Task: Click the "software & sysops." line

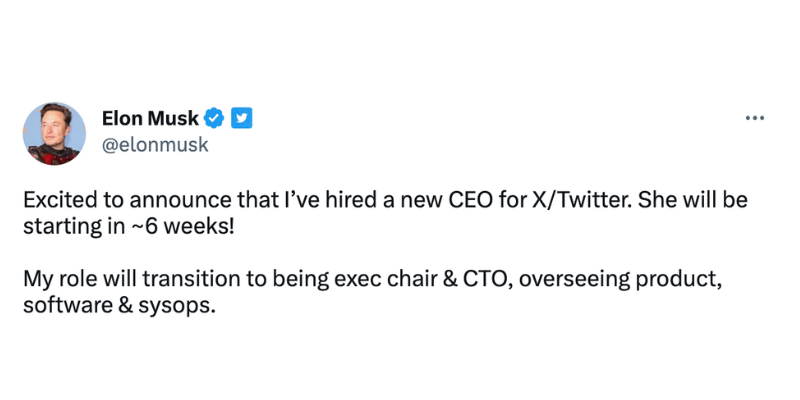Action: (118, 306)
